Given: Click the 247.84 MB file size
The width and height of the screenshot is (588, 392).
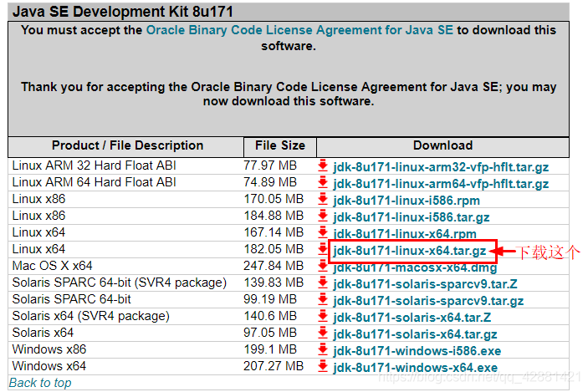Looking at the screenshot, I should coord(274,266).
